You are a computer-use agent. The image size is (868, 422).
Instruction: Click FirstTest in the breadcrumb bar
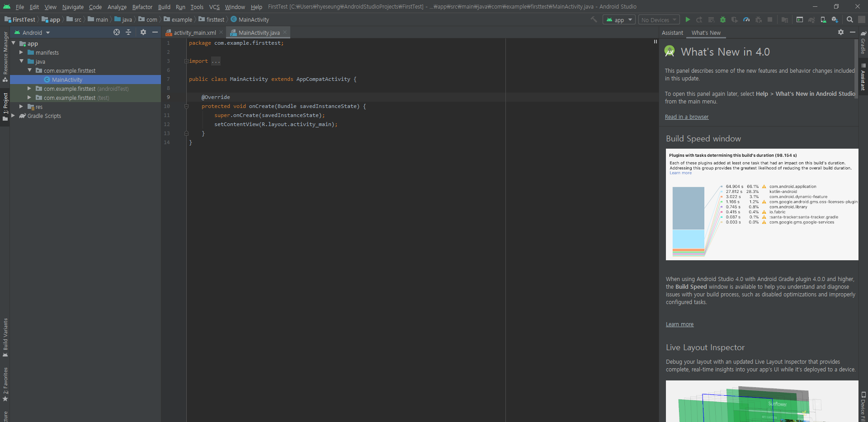(20, 19)
